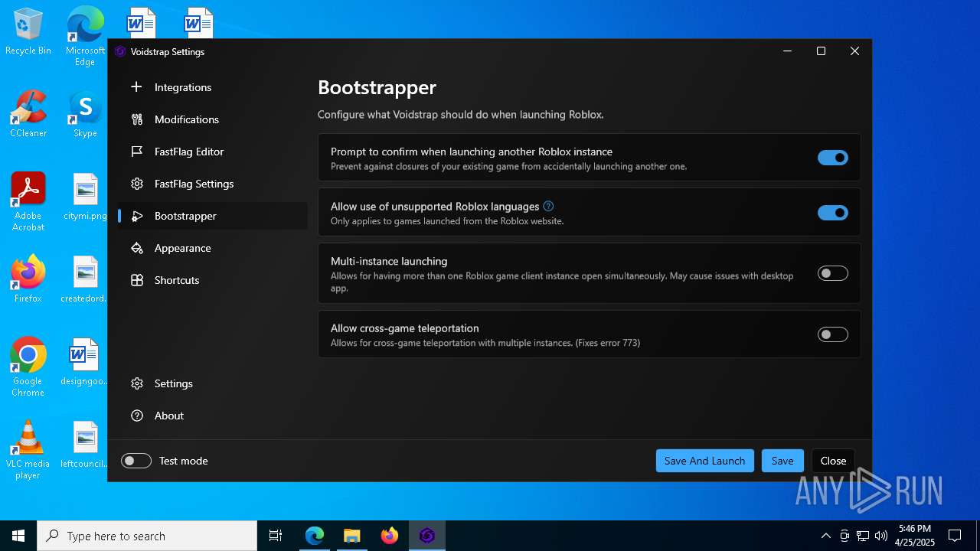Click the FastFlag Settings gear icon
The height and width of the screenshot is (551, 980).
coord(137,184)
